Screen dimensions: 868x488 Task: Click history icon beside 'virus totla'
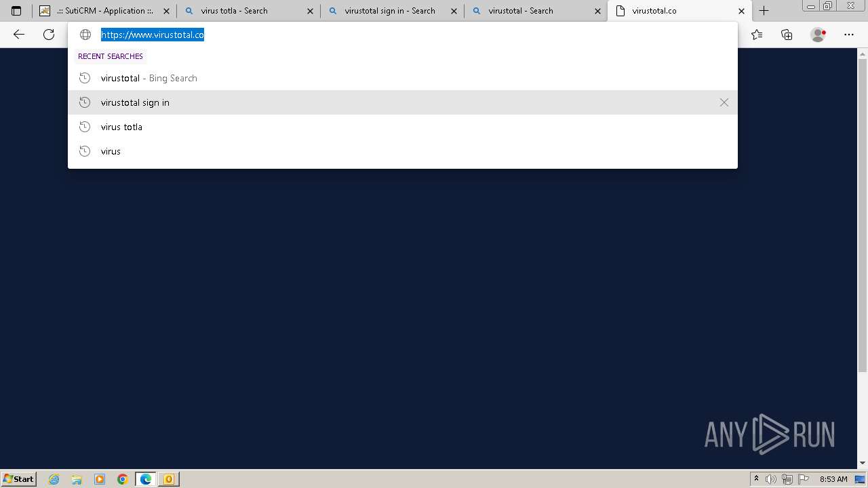point(85,127)
